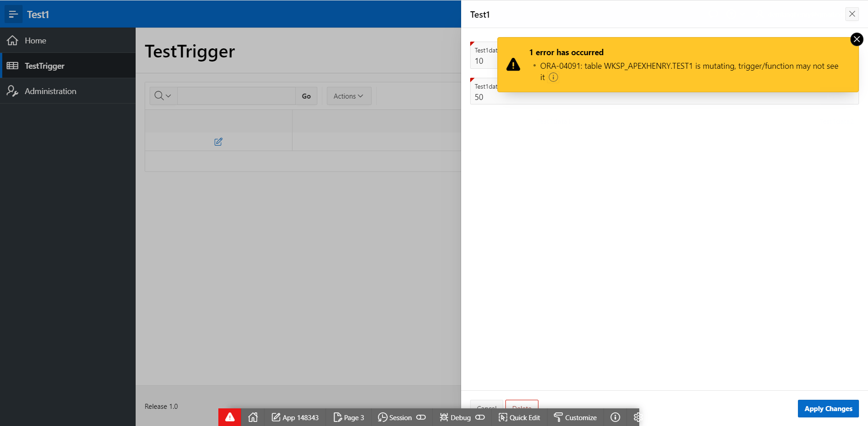Click the red error icon in developer toolbar
This screenshot has width=868, height=426.
click(230, 417)
